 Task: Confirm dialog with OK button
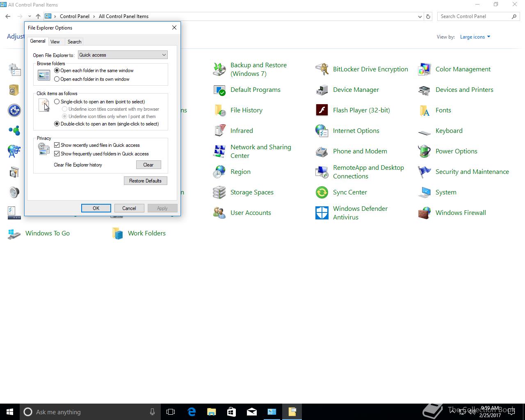pyautogui.click(x=96, y=208)
